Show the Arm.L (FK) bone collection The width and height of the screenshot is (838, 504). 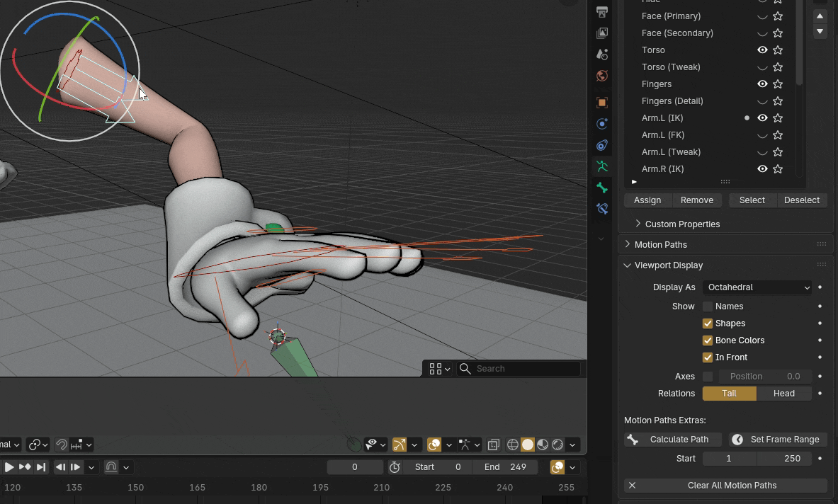click(x=763, y=136)
